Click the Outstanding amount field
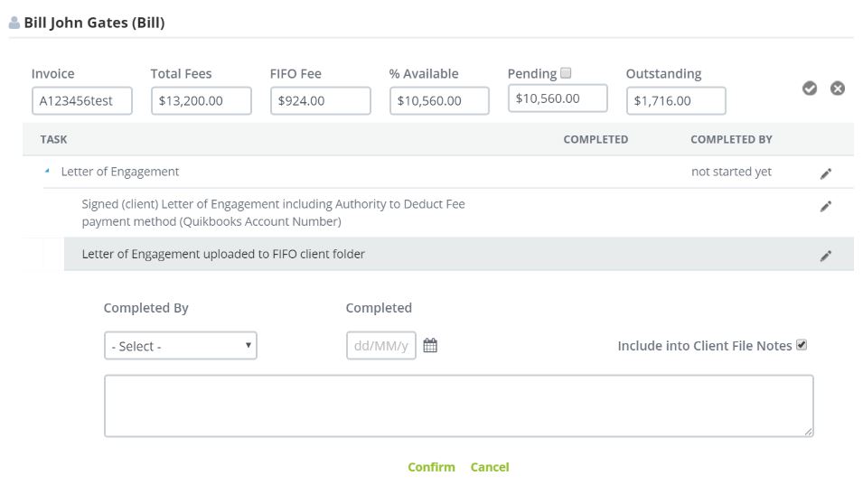 coord(676,101)
